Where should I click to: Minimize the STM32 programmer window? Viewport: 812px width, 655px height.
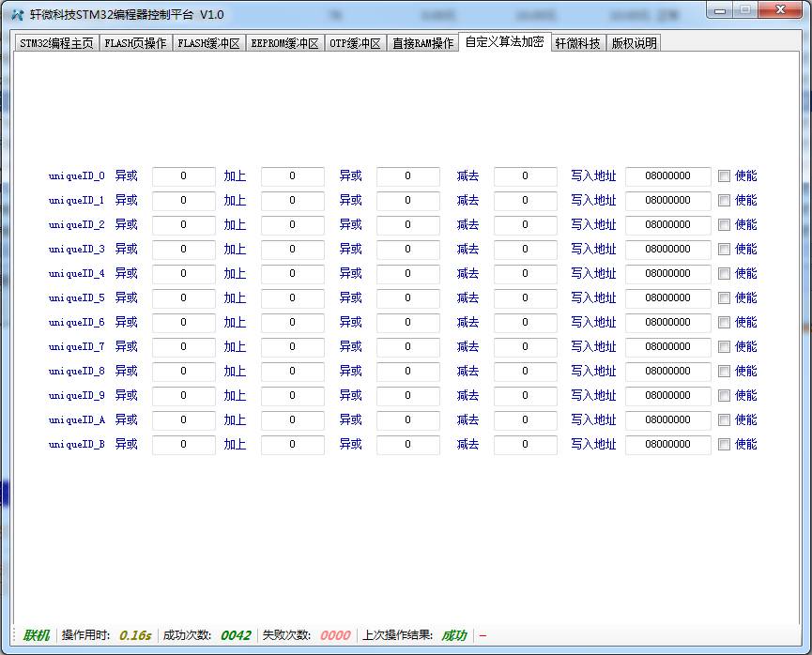pos(720,9)
